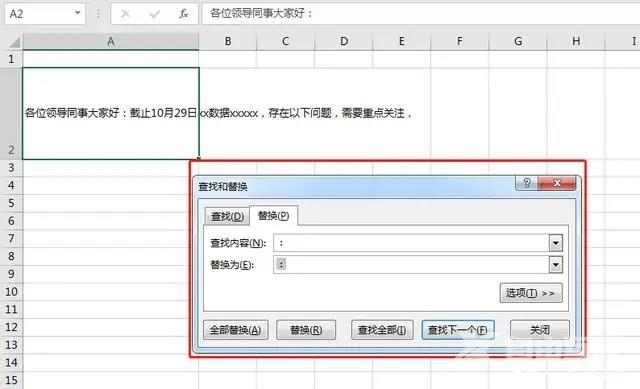This screenshot has width=640, height=389.
Task: Click the help question mark in the dialog
Action: click(527, 183)
